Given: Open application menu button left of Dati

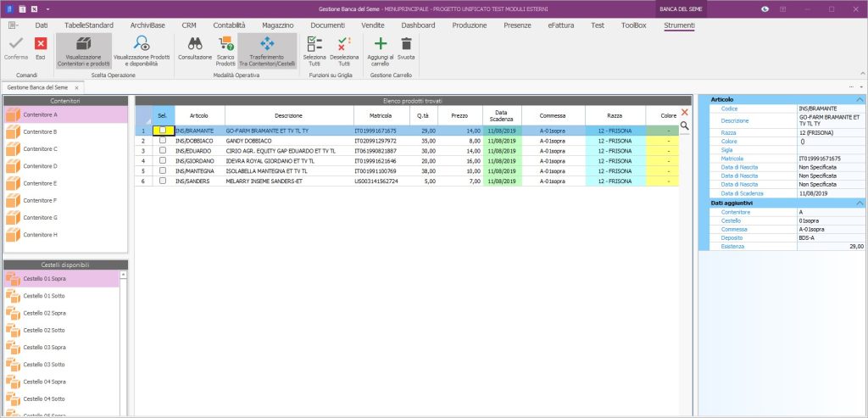Looking at the screenshot, I should coord(14,25).
